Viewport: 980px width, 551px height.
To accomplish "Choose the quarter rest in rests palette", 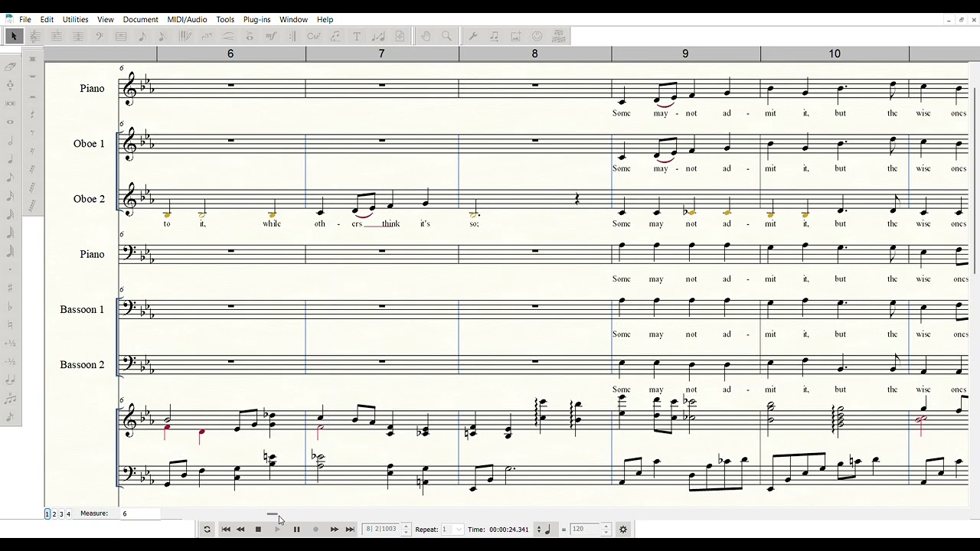I will [x=33, y=113].
